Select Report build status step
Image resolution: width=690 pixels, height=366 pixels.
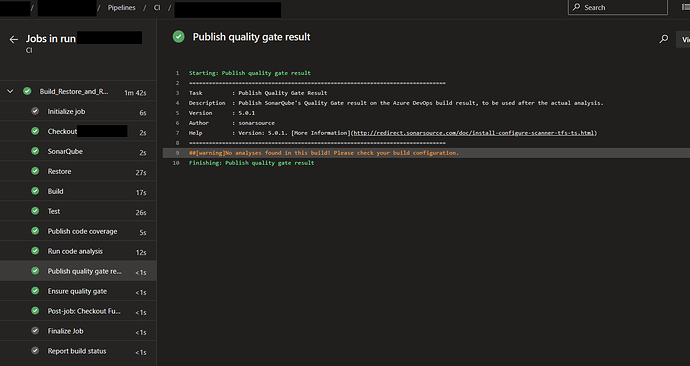click(78, 351)
